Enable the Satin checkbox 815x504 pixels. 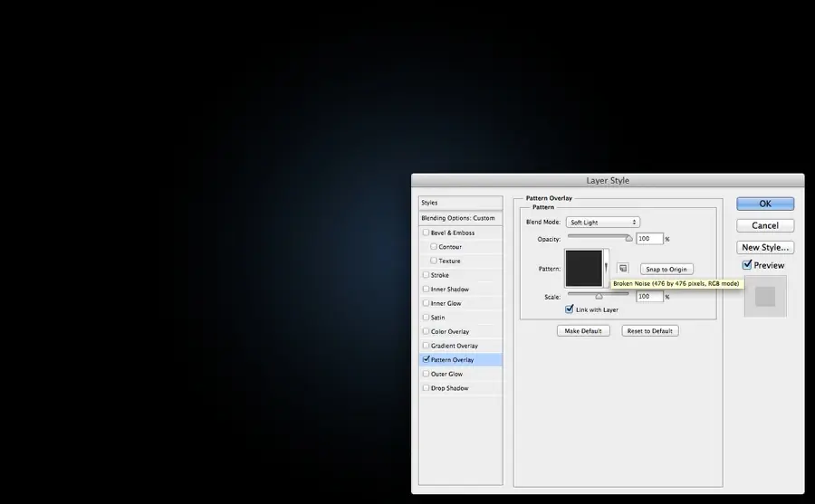(x=427, y=317)
